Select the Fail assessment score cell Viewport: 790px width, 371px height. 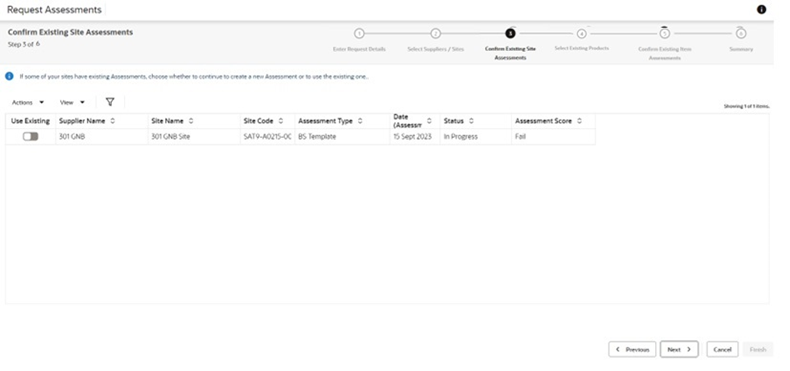553,137
